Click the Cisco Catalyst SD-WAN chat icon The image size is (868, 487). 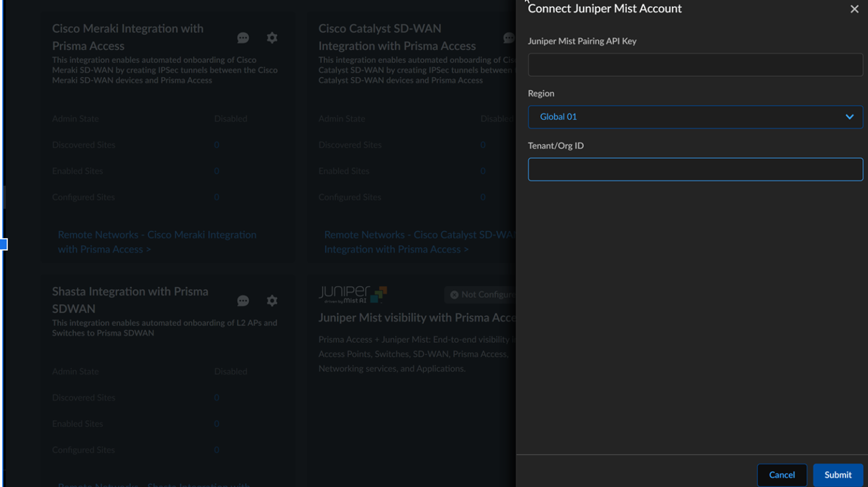pos(509,38)
